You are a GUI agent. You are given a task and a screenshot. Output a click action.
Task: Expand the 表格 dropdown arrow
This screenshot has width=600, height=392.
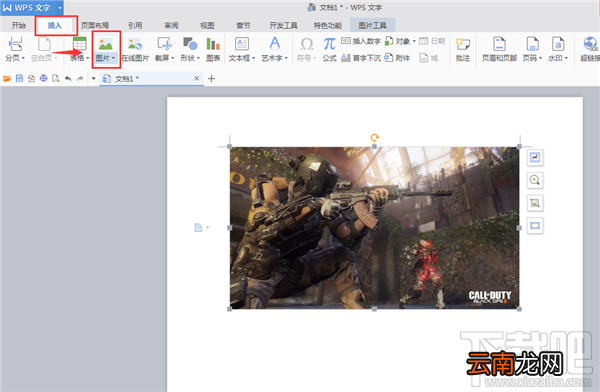click(x=88, y=58)
